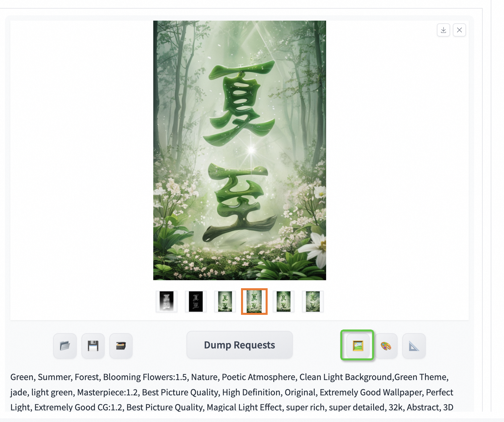Save images as zip archive
Screen dimensions: 504x422
pyautogui.click(x=121, y=346)
